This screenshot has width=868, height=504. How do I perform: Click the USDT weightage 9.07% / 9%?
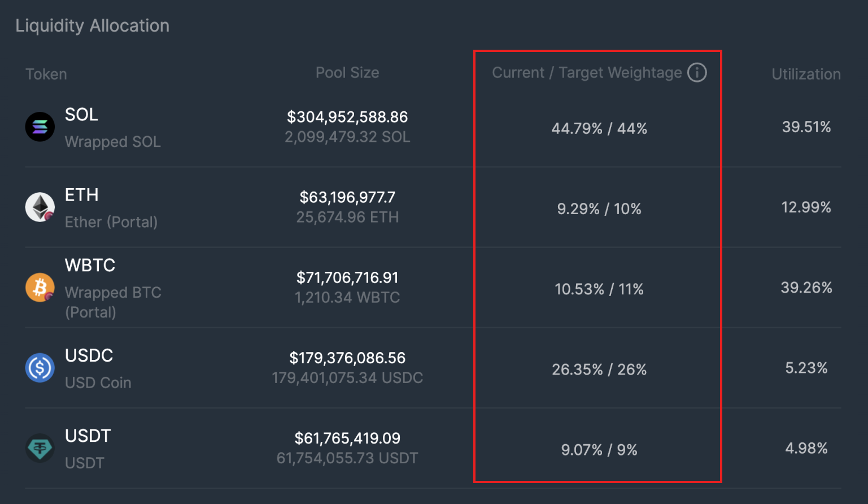point(599,450)
